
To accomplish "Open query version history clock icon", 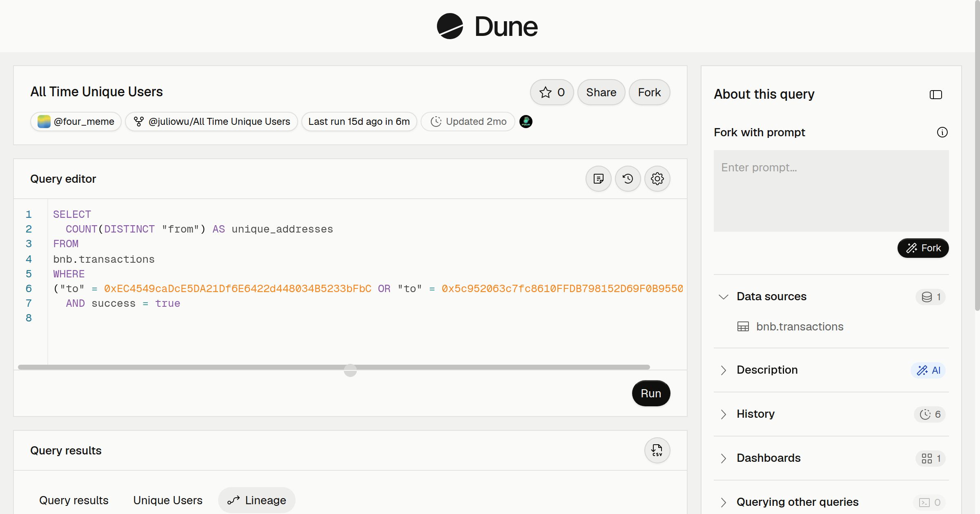I will (628, 179).
